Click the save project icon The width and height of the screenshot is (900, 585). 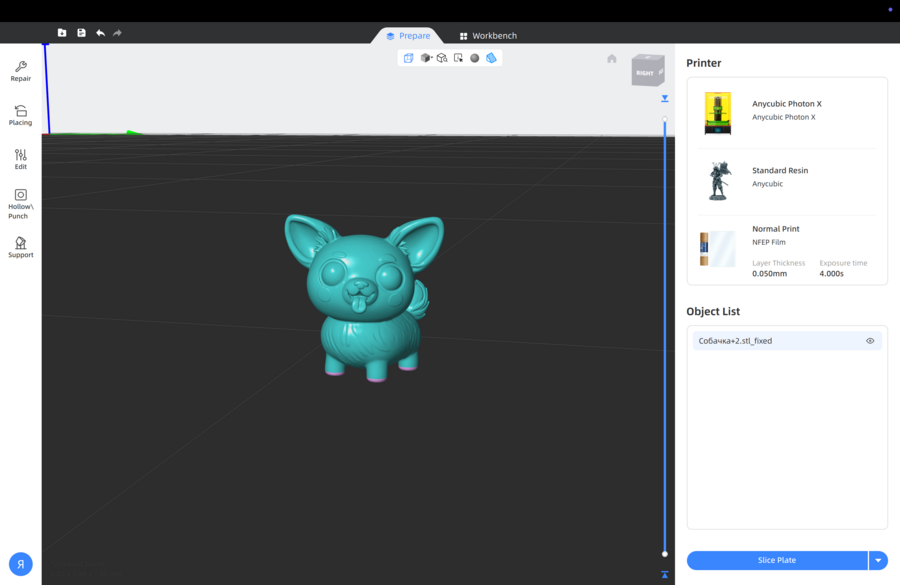pos(81,33)
